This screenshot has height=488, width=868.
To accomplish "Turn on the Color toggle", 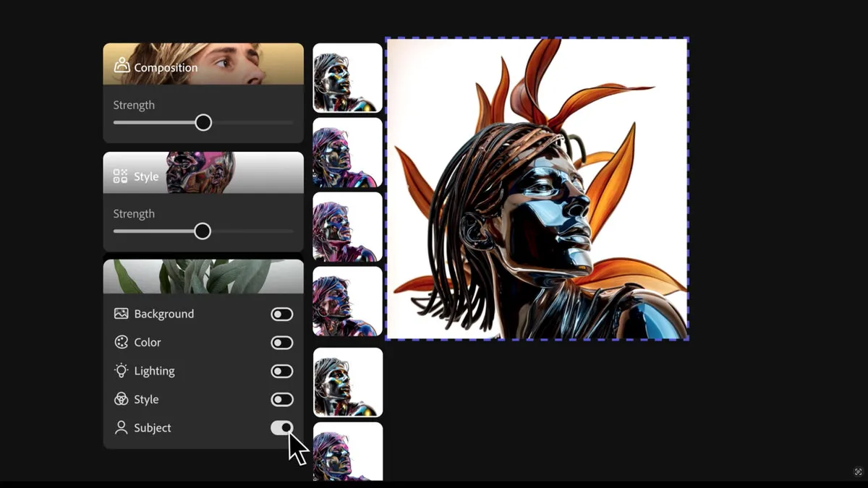I will (x=282, y=343).
